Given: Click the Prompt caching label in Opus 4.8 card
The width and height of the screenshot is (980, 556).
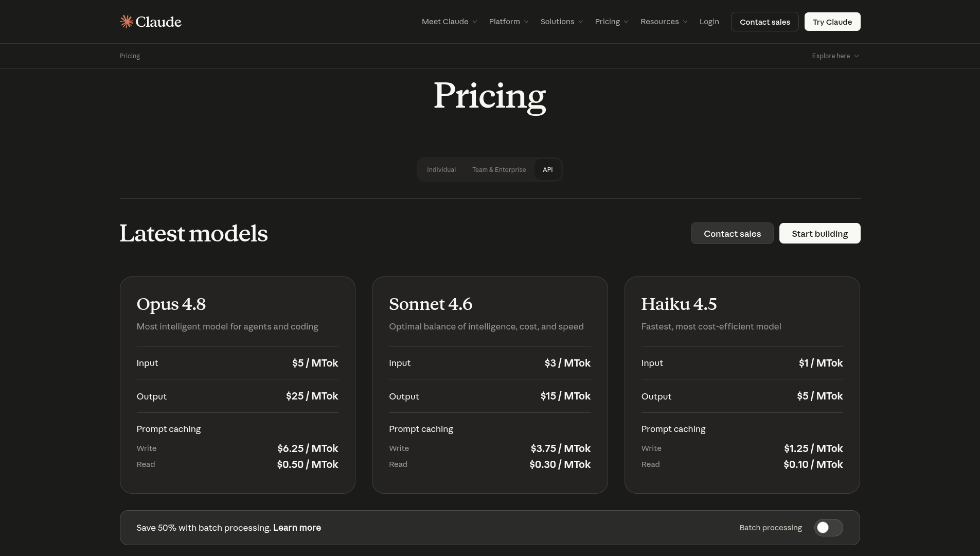Looking at the screenshot, I should 169,429.
